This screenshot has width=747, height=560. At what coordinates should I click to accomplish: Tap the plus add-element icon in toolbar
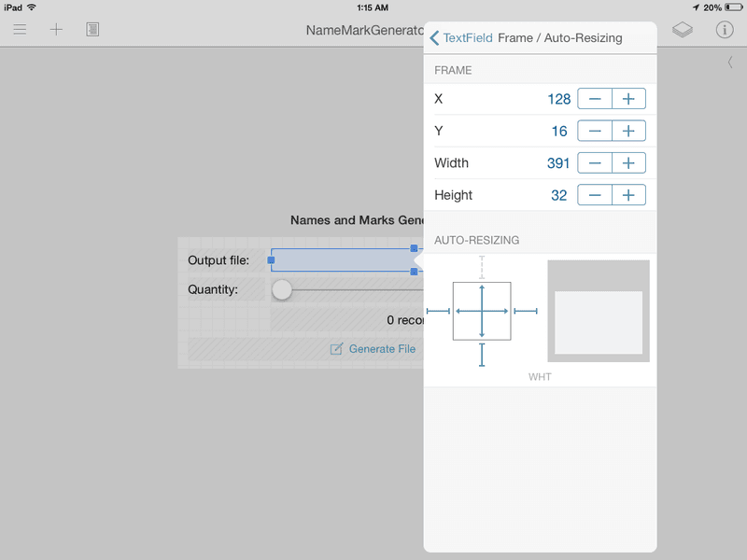[x=56, y=30]
